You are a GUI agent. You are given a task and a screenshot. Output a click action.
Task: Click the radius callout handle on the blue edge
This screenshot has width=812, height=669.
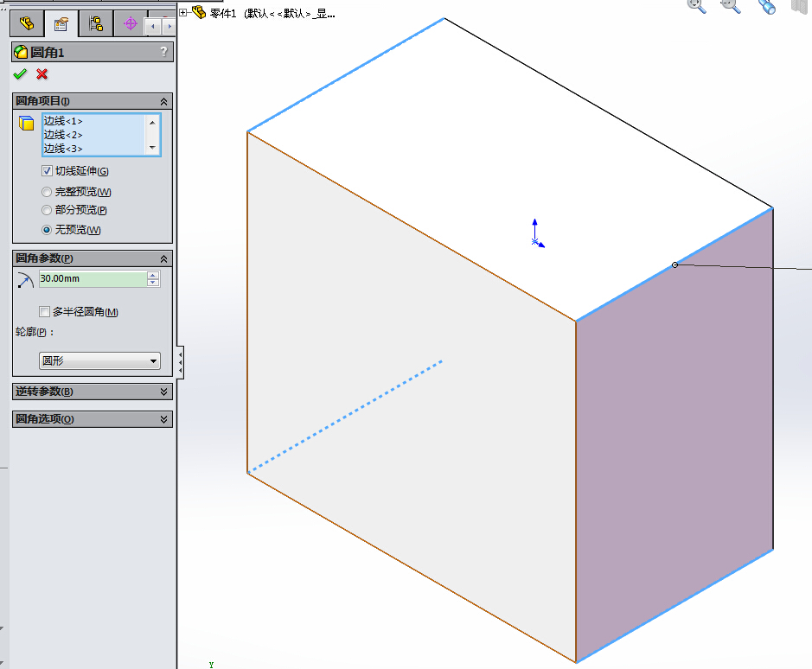tap(675, 264)
